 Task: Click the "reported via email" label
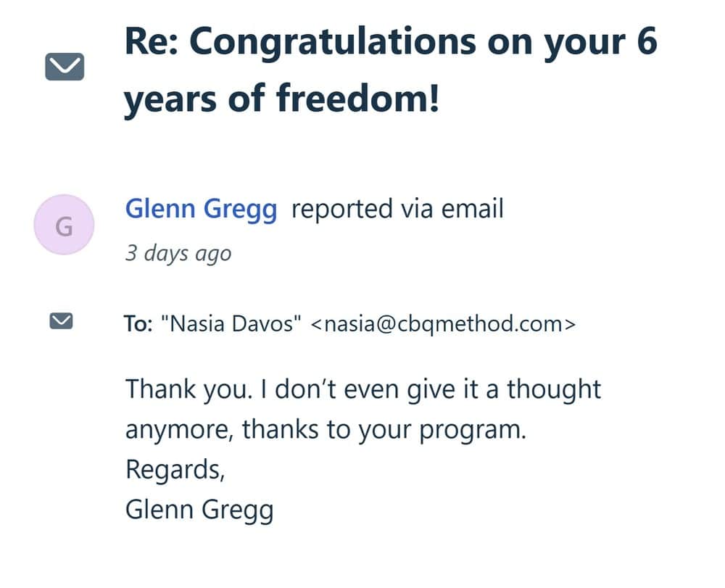(397, 210)
